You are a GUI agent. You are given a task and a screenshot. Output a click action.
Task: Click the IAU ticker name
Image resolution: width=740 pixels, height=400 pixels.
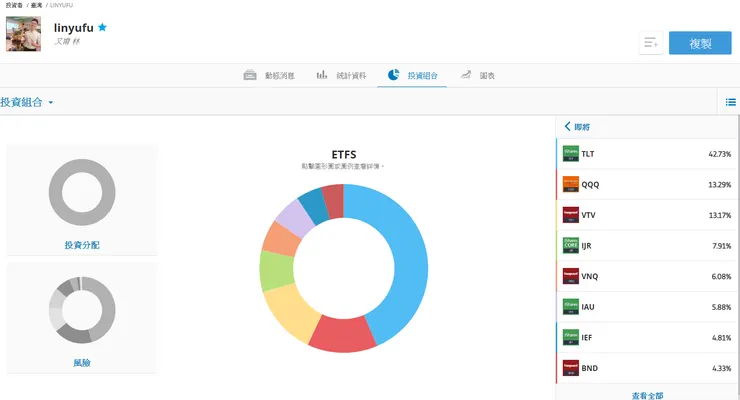(588, 307)
